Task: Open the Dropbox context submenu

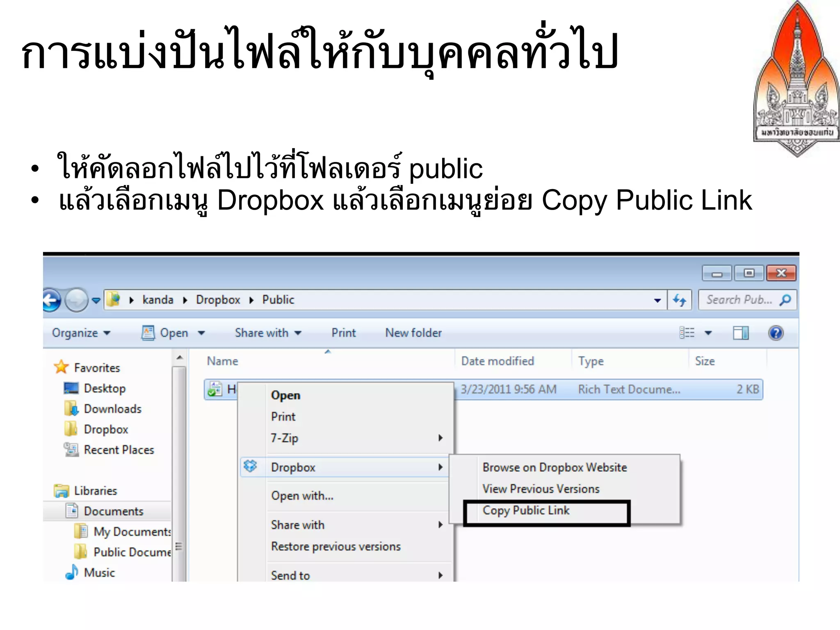Action: (x=345, y=467)
